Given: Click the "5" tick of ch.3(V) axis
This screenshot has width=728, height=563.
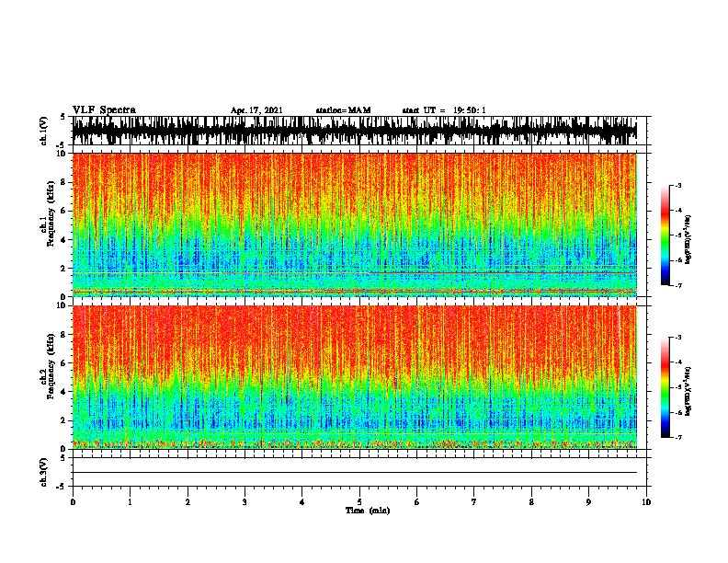Looking at the screenshot, I should 63,458.
